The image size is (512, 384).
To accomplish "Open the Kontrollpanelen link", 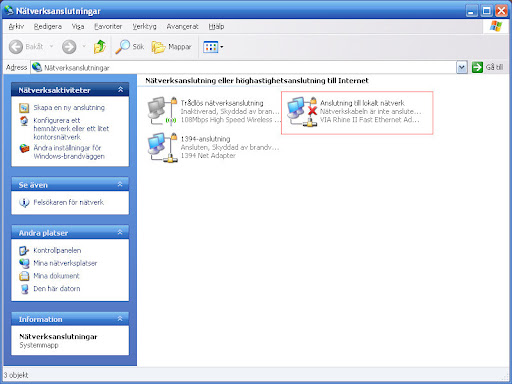I will pos(57,250).
